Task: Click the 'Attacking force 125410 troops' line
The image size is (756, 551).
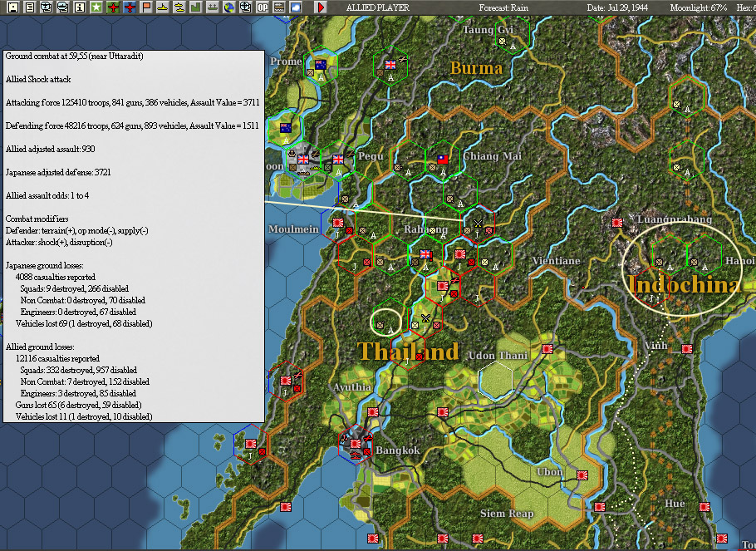Action: (x=133, y=102)
